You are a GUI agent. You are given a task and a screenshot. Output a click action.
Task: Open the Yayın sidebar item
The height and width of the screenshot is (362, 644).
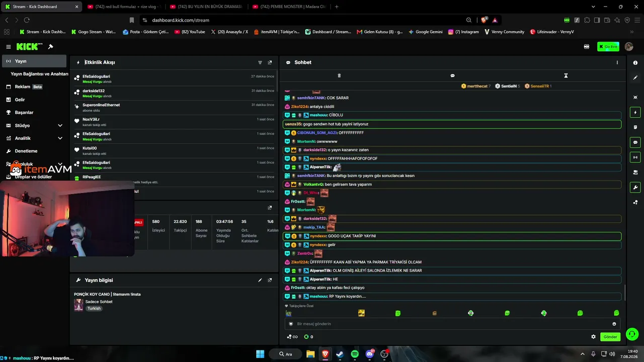(x=34, y=61)
